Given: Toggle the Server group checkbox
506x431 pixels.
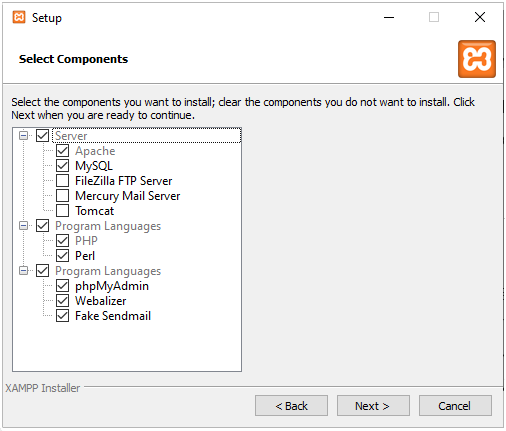Looking at the screenshot, I should pos(43,136).
